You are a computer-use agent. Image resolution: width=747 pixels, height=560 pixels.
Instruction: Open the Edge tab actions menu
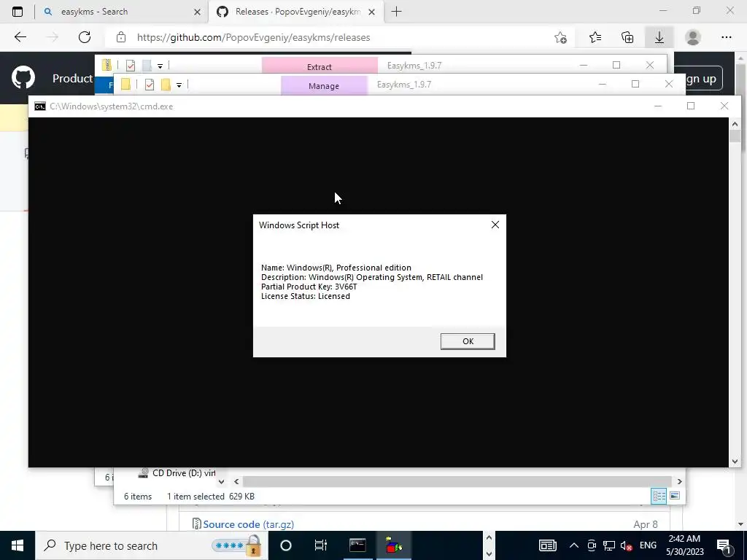[18, 12]
